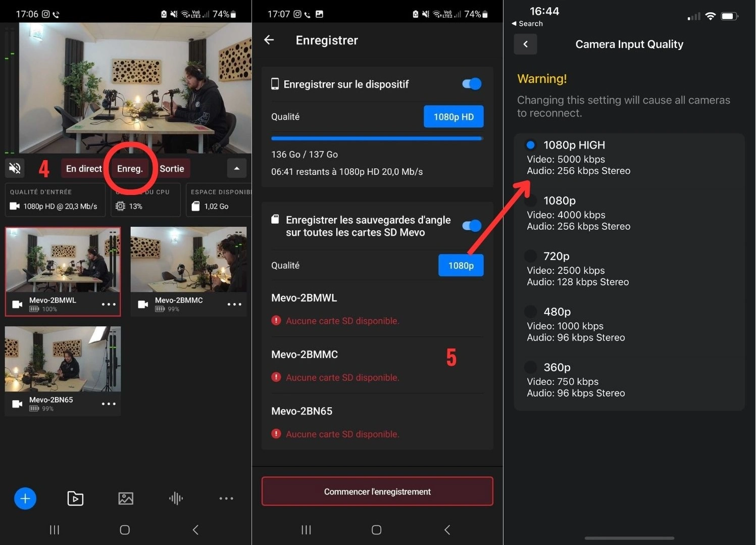
Task: Open the image overlay icon
Action: (x=125, y=499)
